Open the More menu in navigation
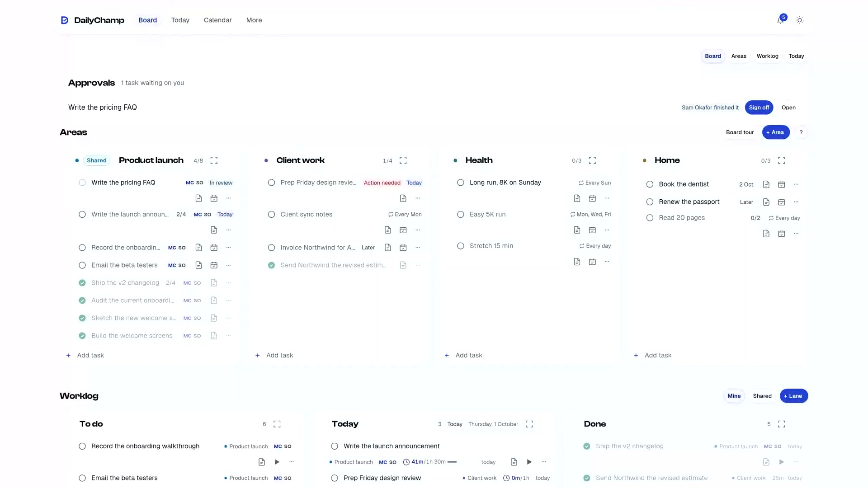Viewport: 868px width, 488px height. click(254, 20)
